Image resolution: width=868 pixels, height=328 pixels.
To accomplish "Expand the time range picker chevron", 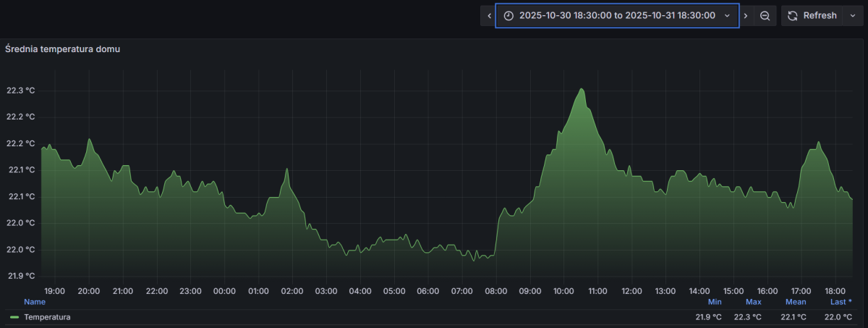I will click(728, 15).
